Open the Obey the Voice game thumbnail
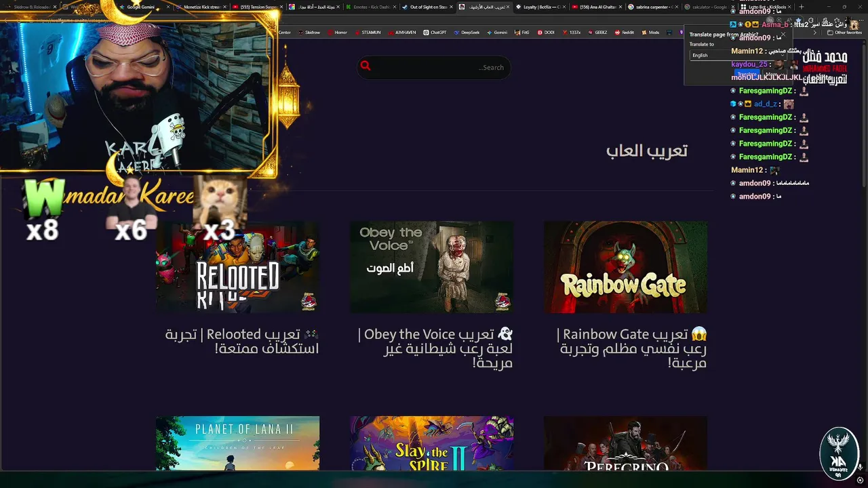The height and width of the screenshot is (488, 868). (x=431, y=267)
